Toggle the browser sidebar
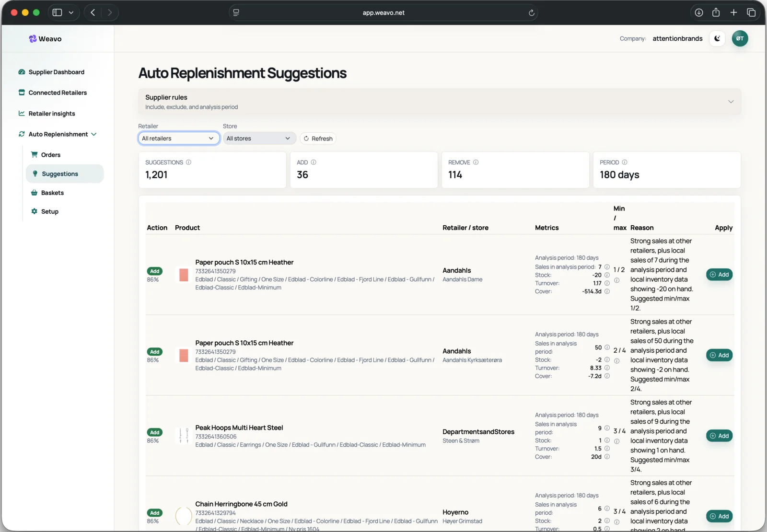The image size is (767, 532). click(57, 12)
